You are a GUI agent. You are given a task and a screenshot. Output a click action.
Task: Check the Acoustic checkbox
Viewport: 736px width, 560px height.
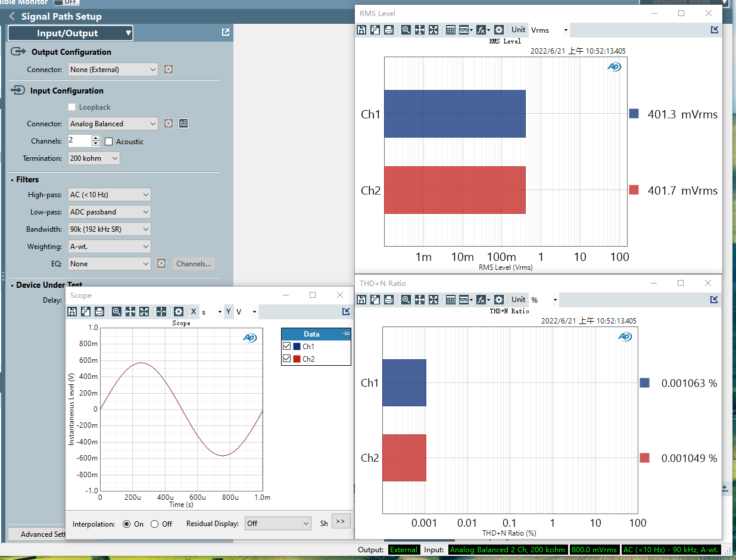108,142
